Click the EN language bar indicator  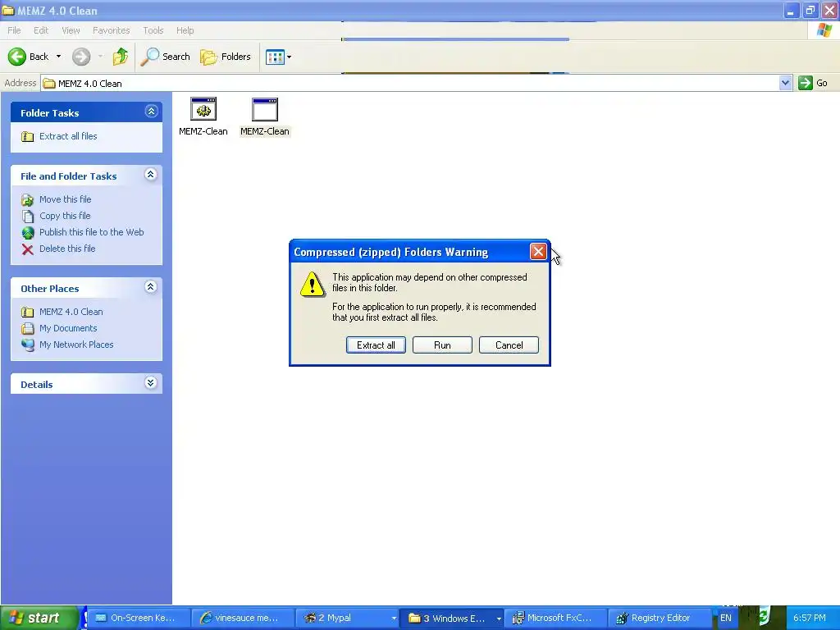point(725,618)
